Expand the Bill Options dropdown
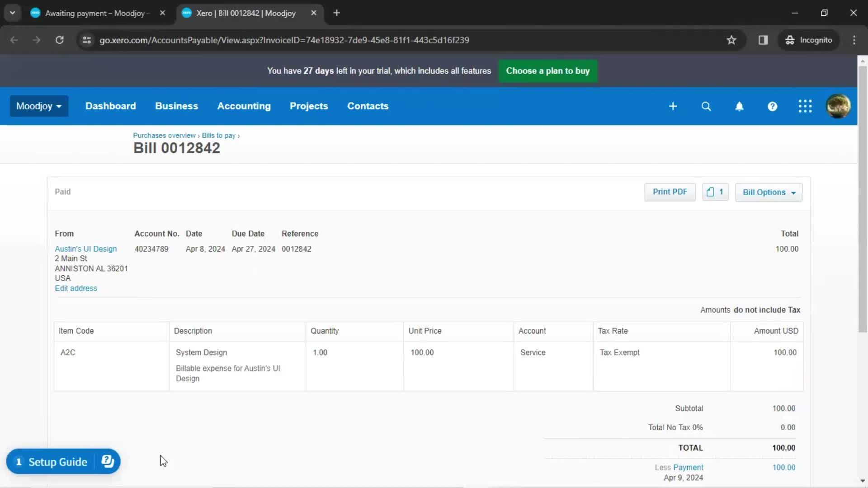 pyautogui.click(x=769, y=192)
